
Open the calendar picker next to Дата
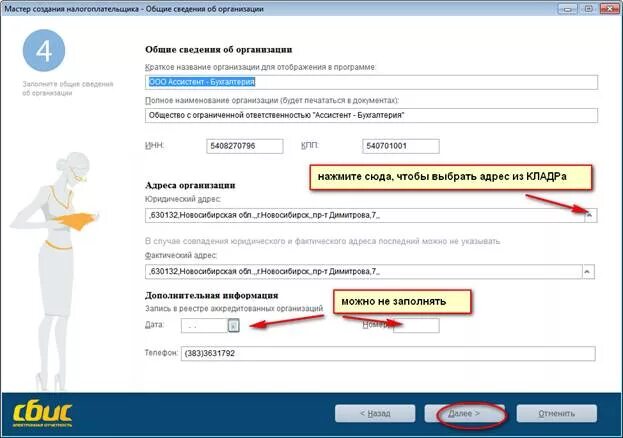click(x=234, y=326)
